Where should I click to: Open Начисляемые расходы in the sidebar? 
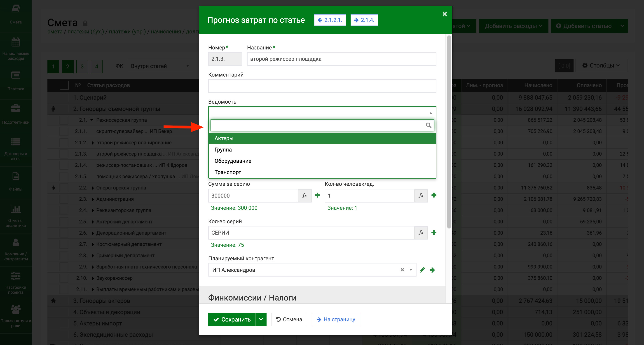16,49
